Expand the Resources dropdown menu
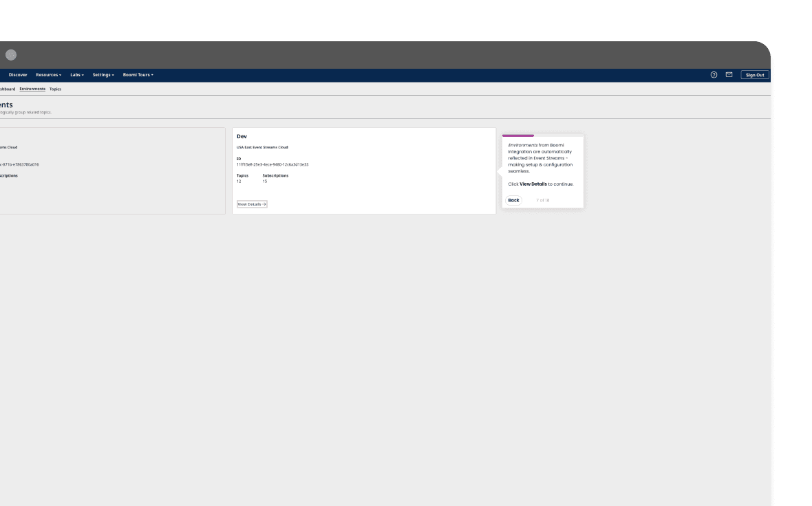Screen dimensions: 812x506 click(48, 75)
